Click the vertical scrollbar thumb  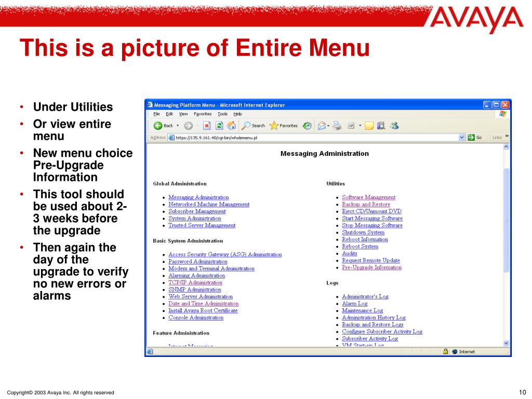[506, 220]
